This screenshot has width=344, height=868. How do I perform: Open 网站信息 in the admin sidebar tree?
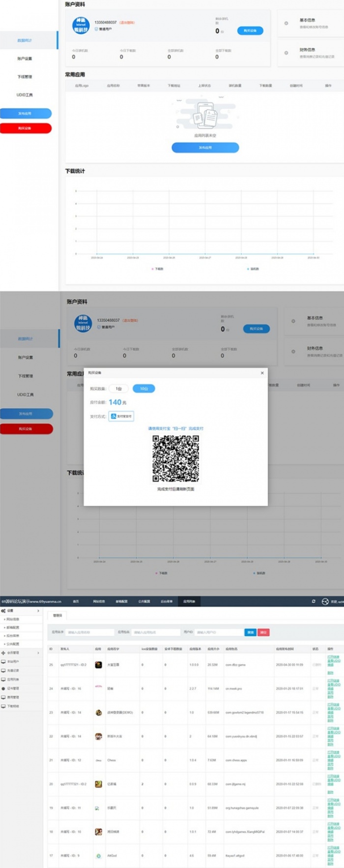13,619
